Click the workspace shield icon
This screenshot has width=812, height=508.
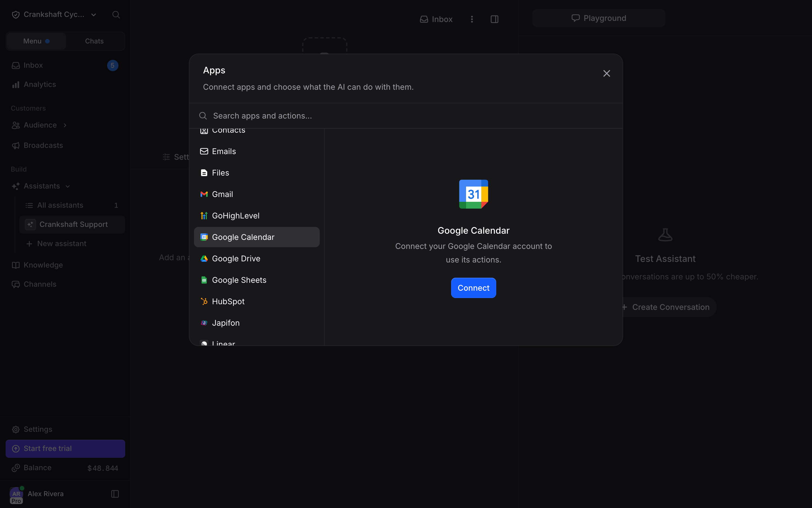(x=16, y=14)
